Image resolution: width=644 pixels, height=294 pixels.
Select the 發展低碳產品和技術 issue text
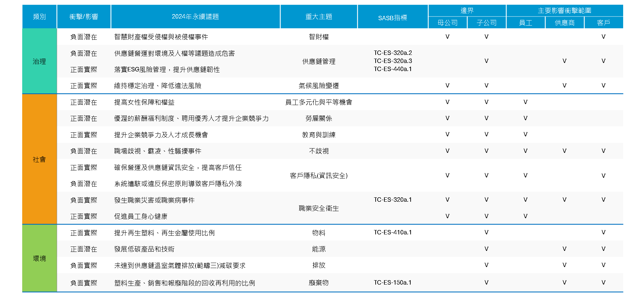click(x=144, y=249)
